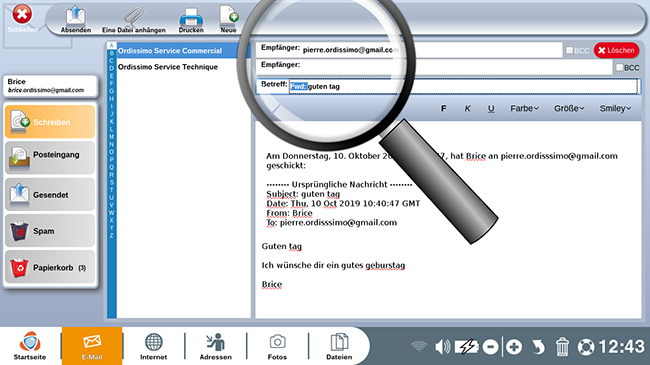Click the speaker volume icon
Image resolution: width=650 pixels, height=365 pixels.
coord(442,346)
